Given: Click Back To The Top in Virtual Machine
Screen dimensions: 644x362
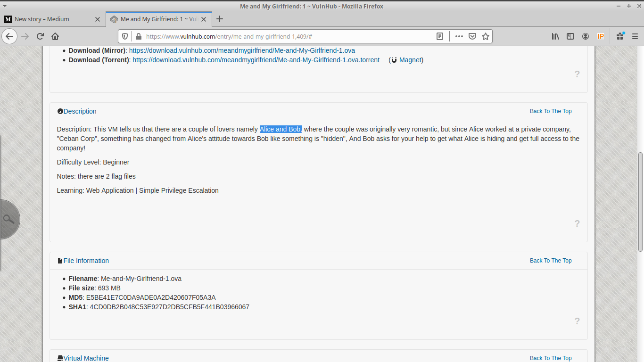Looking at the screenshot, I should click(551, 358).
